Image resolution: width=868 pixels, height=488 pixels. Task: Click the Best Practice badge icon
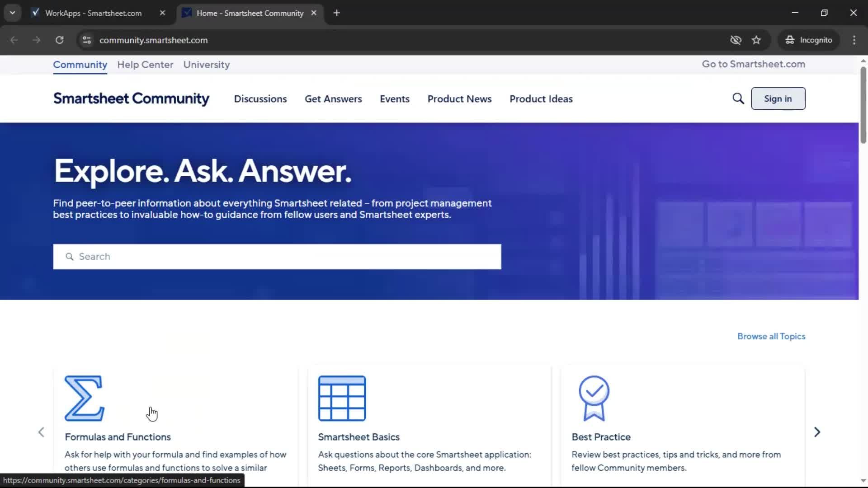pos(594,398)
